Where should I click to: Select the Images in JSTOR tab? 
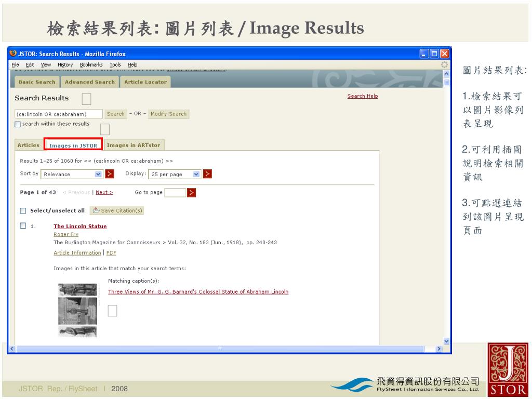tap(73, 145)
